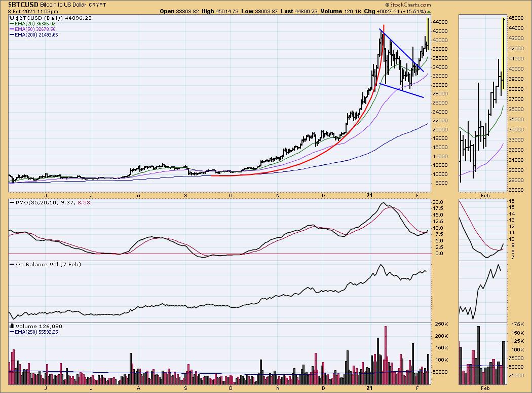Click the 175K zoomed volume axis label
The width and height of the screenshot is (532, 393).
tap(517, 324)
